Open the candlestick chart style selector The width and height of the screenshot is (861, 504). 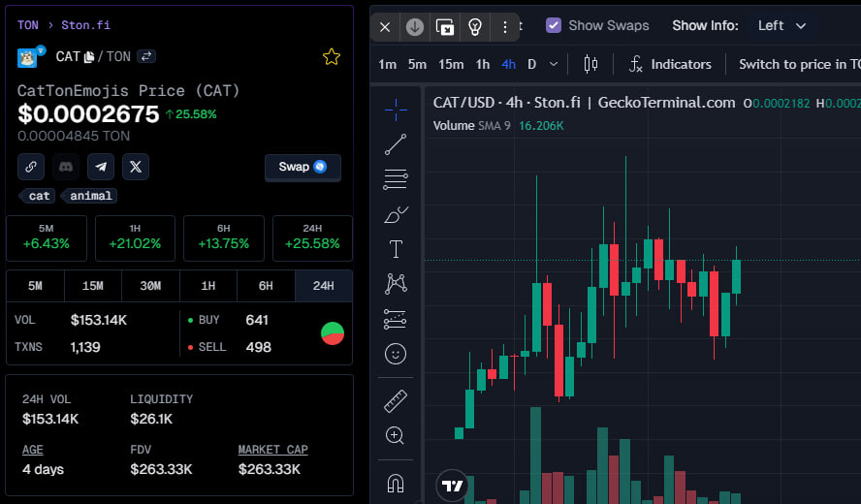coord(590,64)
